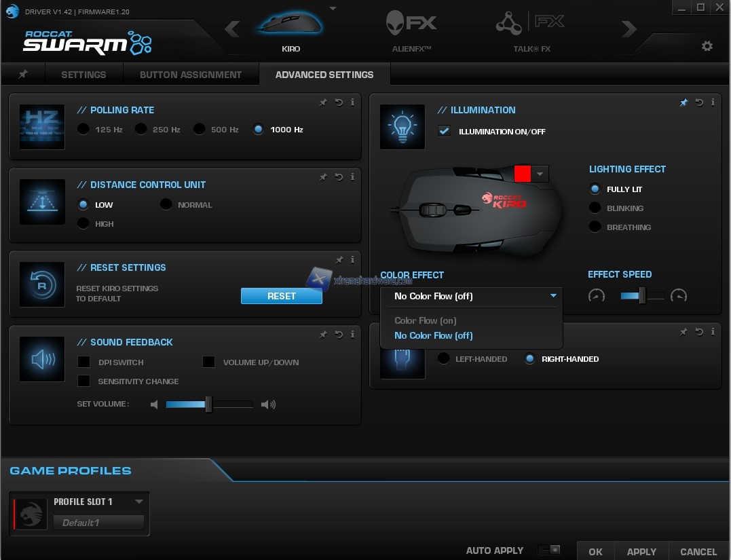731x560 pixels.
Task: Reset the Illumination panel with undo icon
Action: 698,102
